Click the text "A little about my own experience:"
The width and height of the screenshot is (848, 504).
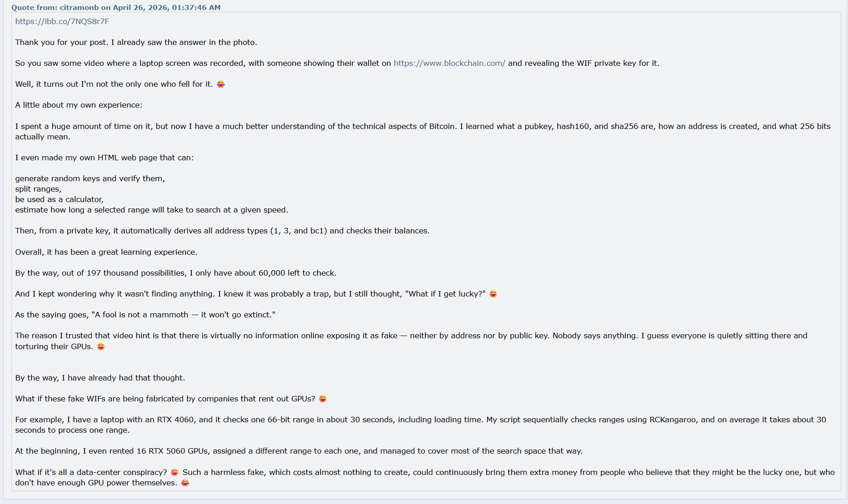click(79, 105)
